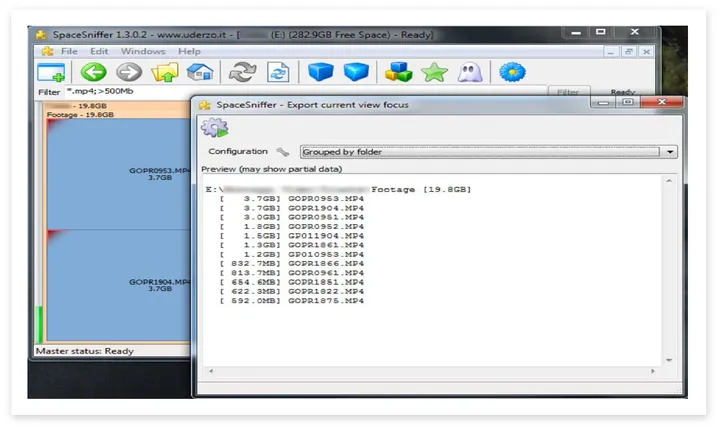Go to the upper level folder icon
The image size is (720, 430).
pos(164,72)
